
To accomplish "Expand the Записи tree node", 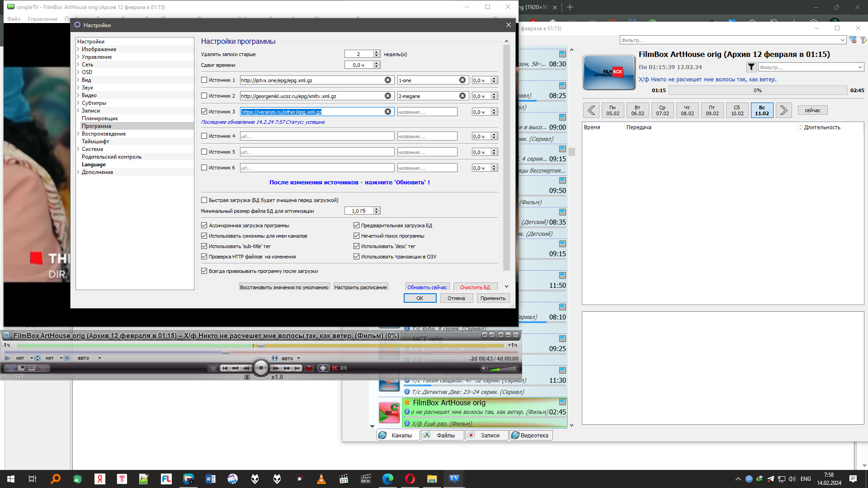I will (x=78, y=111).
